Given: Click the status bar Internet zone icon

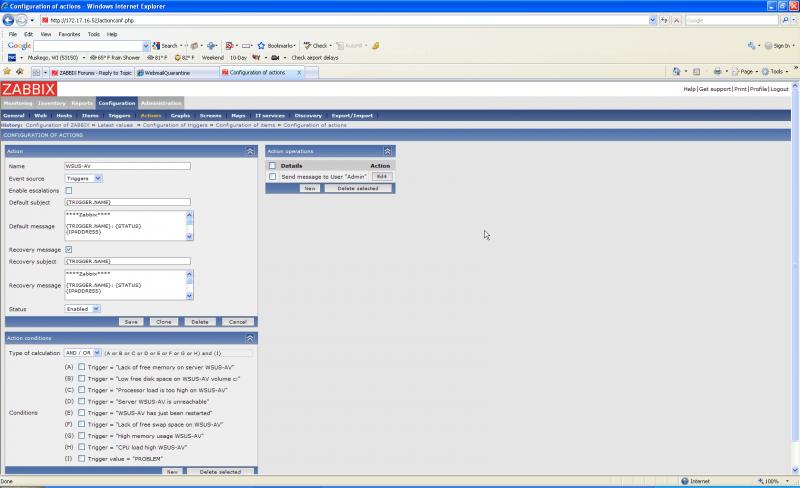Looking at the screenshot, I should pos(685,481).
